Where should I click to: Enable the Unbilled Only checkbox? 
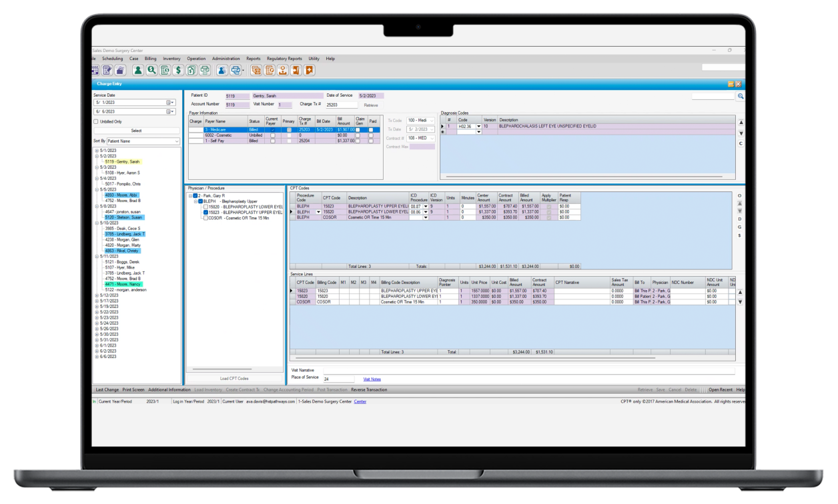[x=95, y=122]
